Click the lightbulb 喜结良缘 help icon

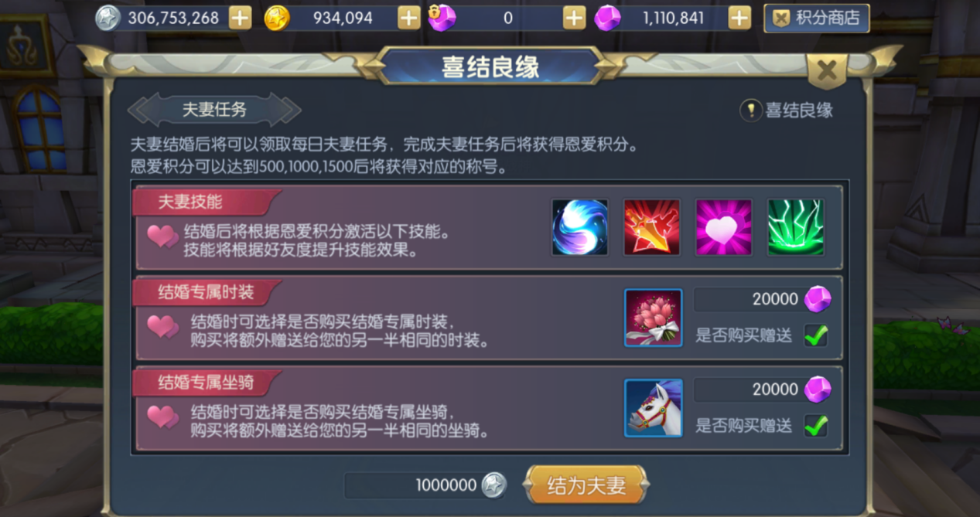(x=751, y=111)
